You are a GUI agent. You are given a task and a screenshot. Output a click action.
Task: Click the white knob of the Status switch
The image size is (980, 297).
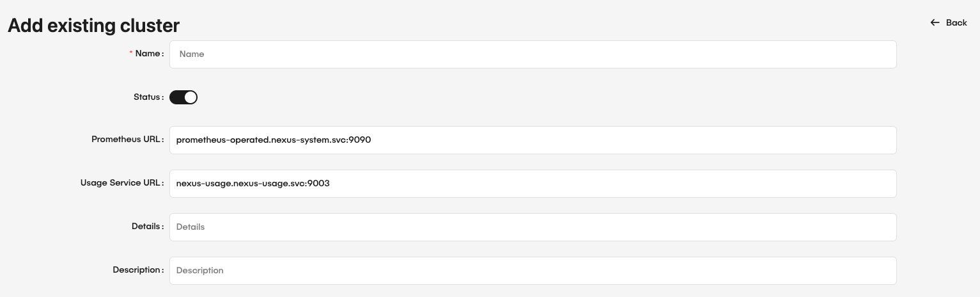coord(190,97)
